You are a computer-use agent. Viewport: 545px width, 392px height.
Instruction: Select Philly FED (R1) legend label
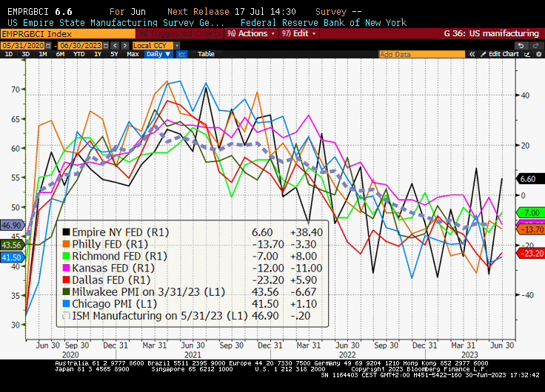tap(110, 244)
